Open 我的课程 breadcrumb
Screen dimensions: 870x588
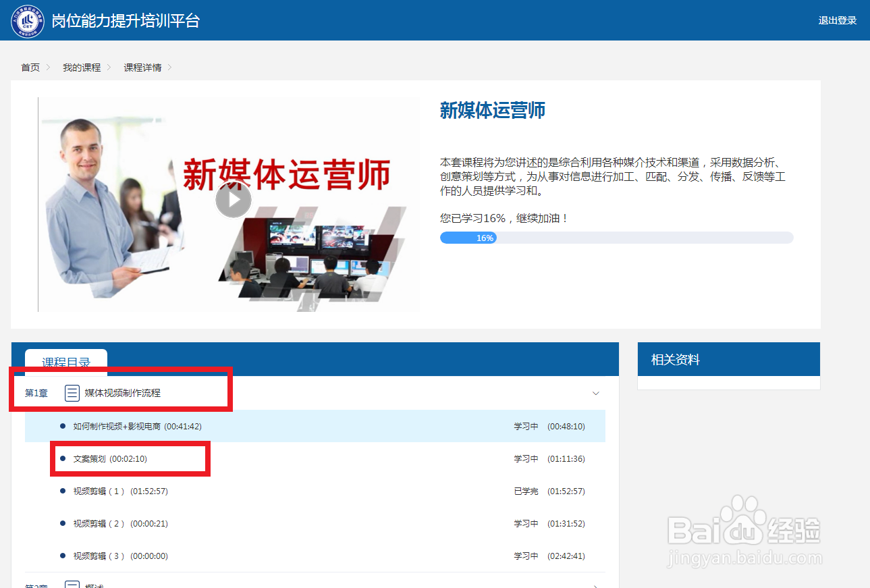tap(82, 68)
